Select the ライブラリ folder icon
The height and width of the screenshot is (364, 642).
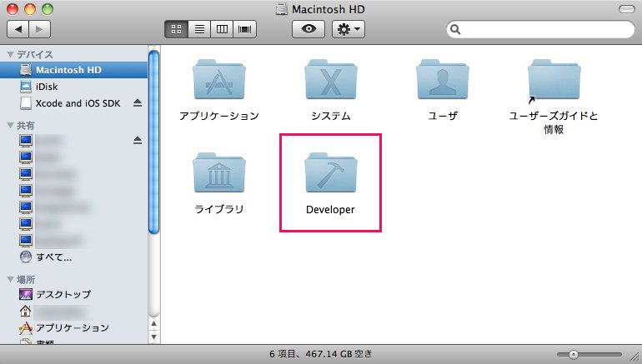[x=219, y=172]
